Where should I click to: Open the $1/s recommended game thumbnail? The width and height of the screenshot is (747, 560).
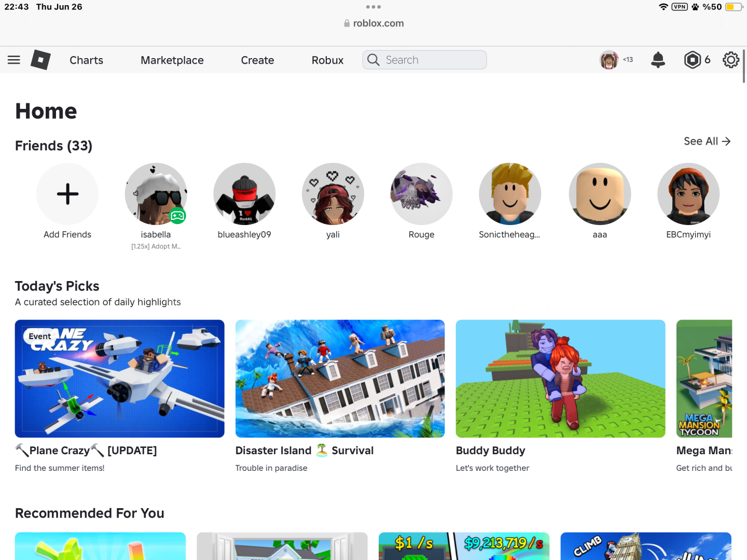(x=464, y=546)
